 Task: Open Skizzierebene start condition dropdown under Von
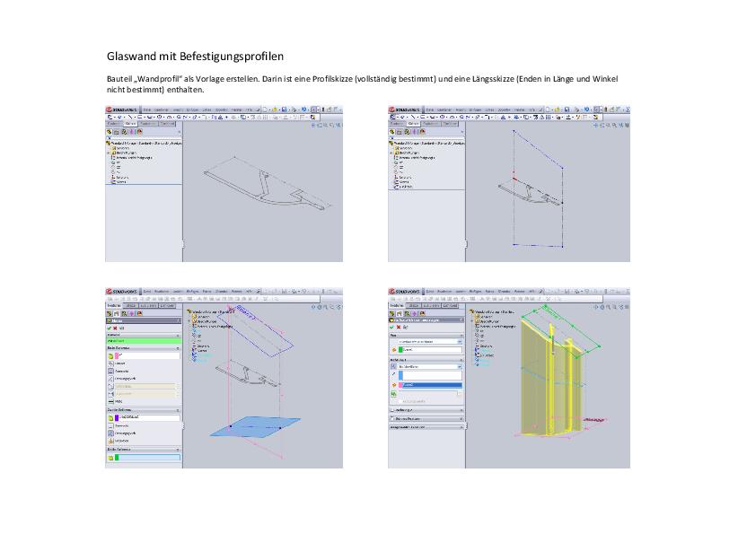click(430, 342)
